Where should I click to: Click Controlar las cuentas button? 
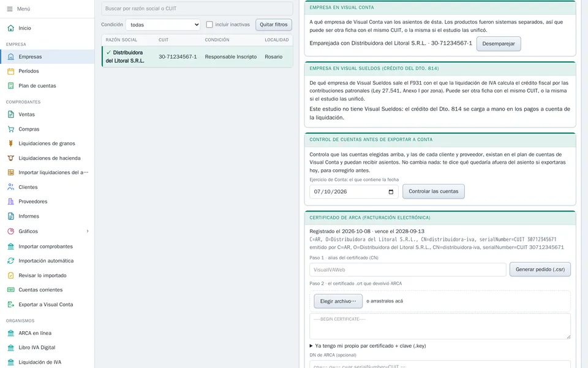[x=434, y=191]
